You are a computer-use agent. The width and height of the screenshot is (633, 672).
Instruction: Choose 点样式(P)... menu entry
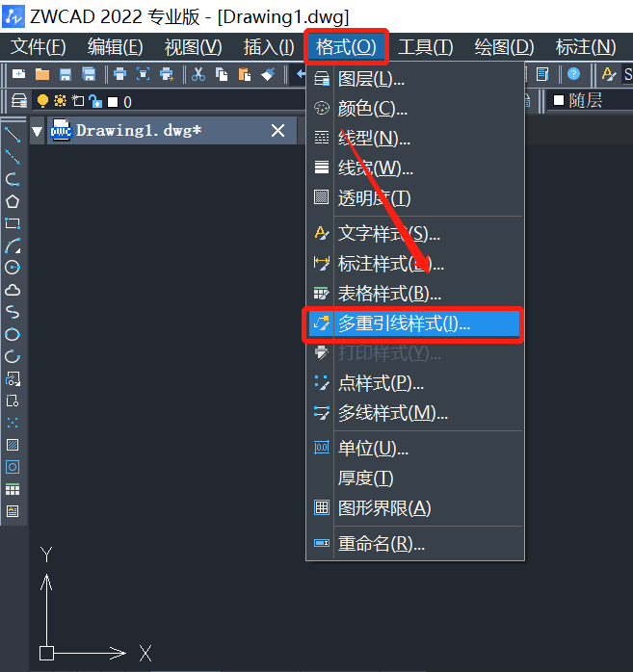coord(415,383)
